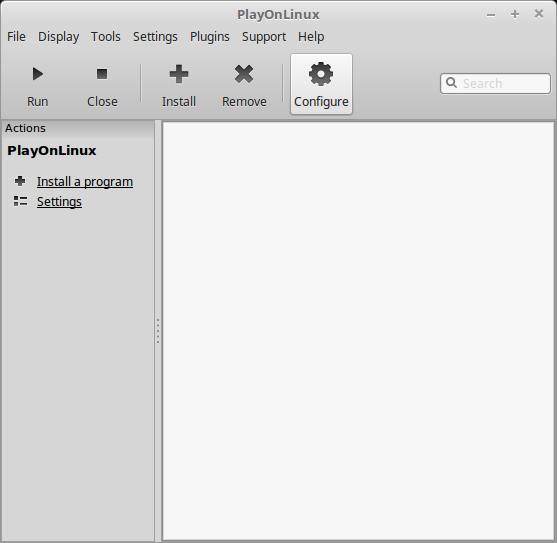Screen dimensions: 557x543
Task: Click the Configure gear icon
Action: 321,74
